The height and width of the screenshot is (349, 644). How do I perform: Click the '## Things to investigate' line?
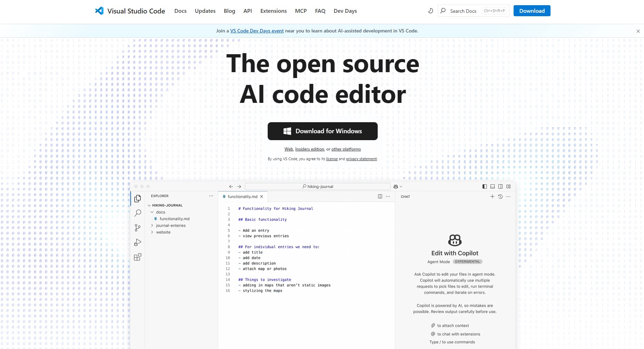point(265,280)
